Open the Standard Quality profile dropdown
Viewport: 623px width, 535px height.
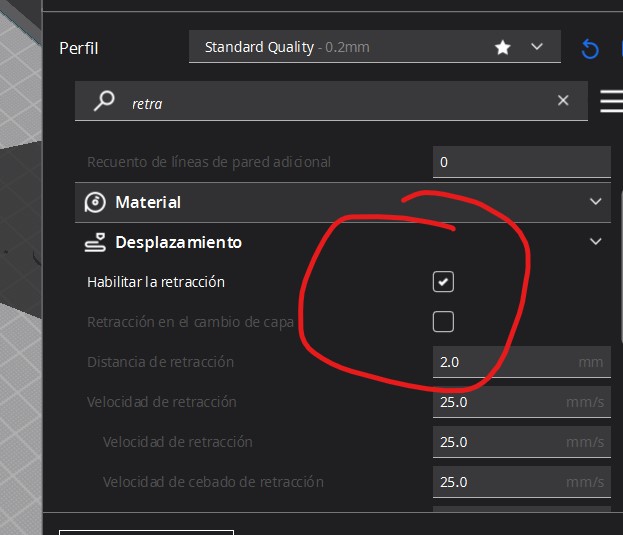click(375, 47)
